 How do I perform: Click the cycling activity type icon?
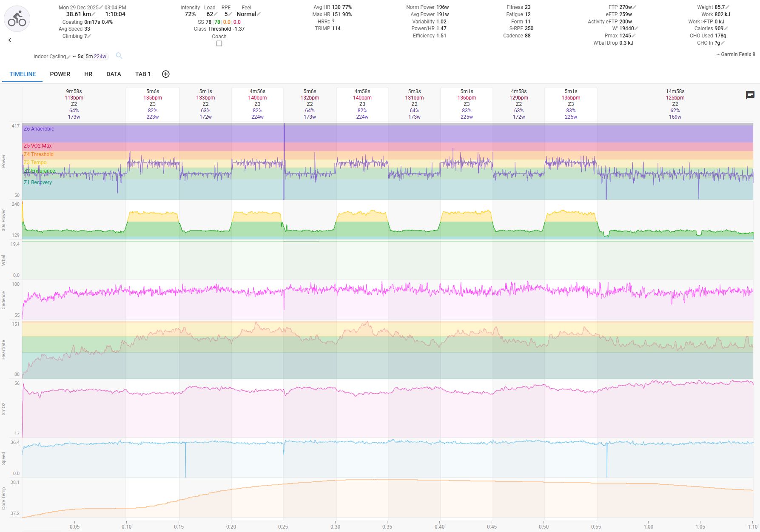point(17,19)
